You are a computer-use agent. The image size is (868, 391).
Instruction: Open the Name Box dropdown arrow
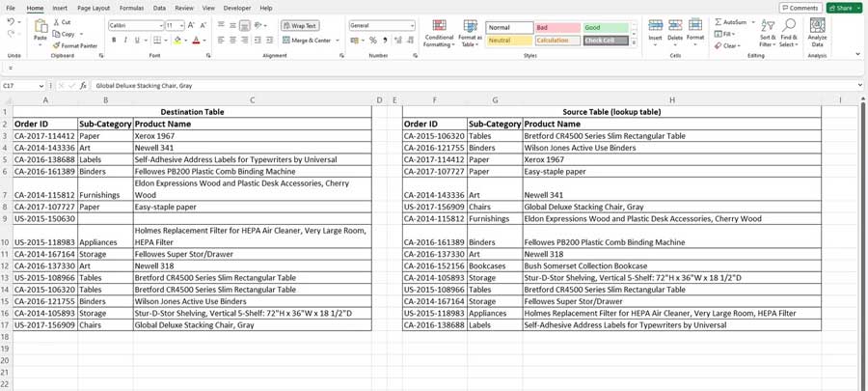41,86
